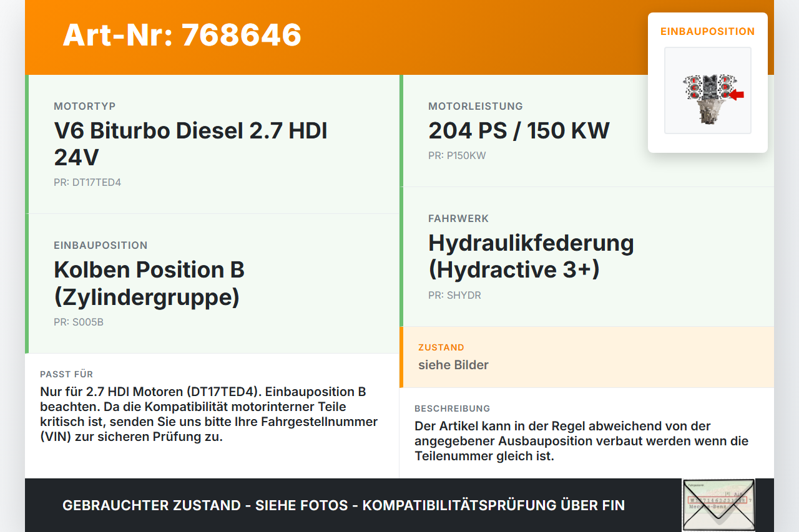The height and width of the screenshot is (532, 799).
Task: Select the PR: P150KW code
Action: coord(457,156)
